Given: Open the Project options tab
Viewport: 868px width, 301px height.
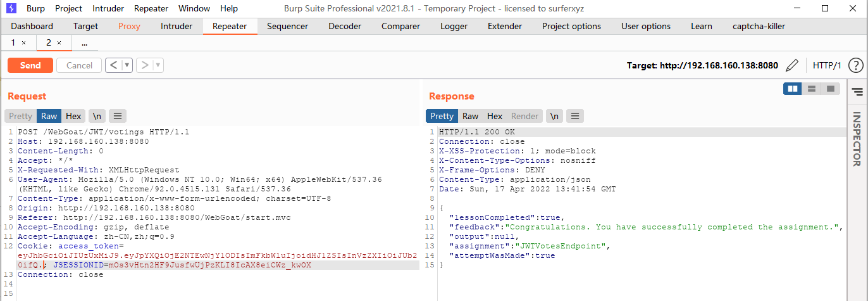Looking at the screenshot, I should tap(571, 26).
